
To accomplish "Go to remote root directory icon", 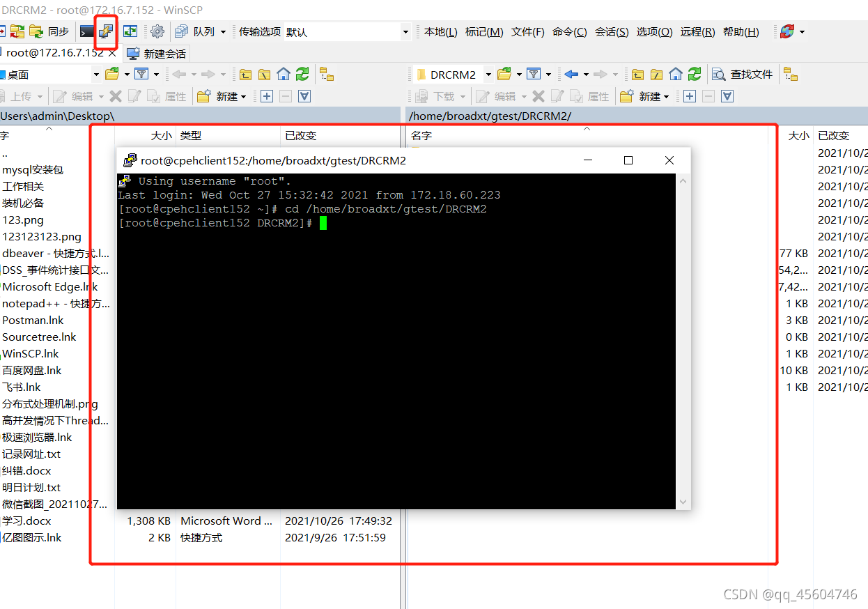I will point(656,74).
